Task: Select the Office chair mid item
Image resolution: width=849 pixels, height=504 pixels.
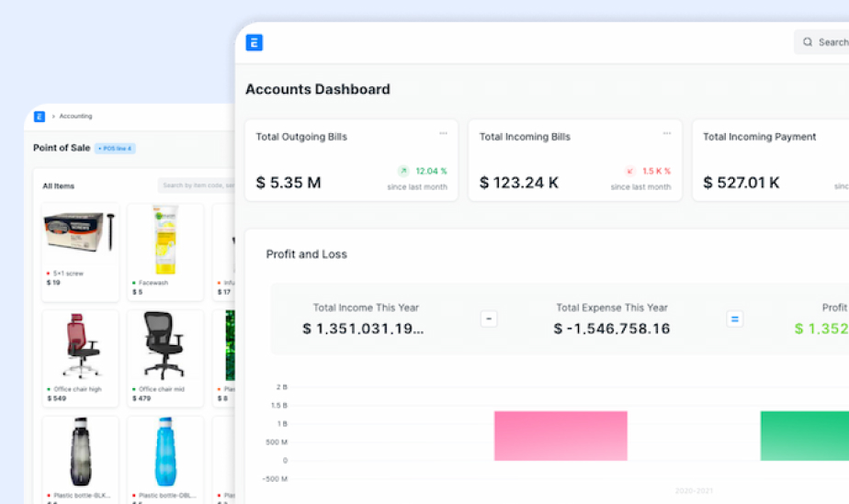Action: [165, 359]
